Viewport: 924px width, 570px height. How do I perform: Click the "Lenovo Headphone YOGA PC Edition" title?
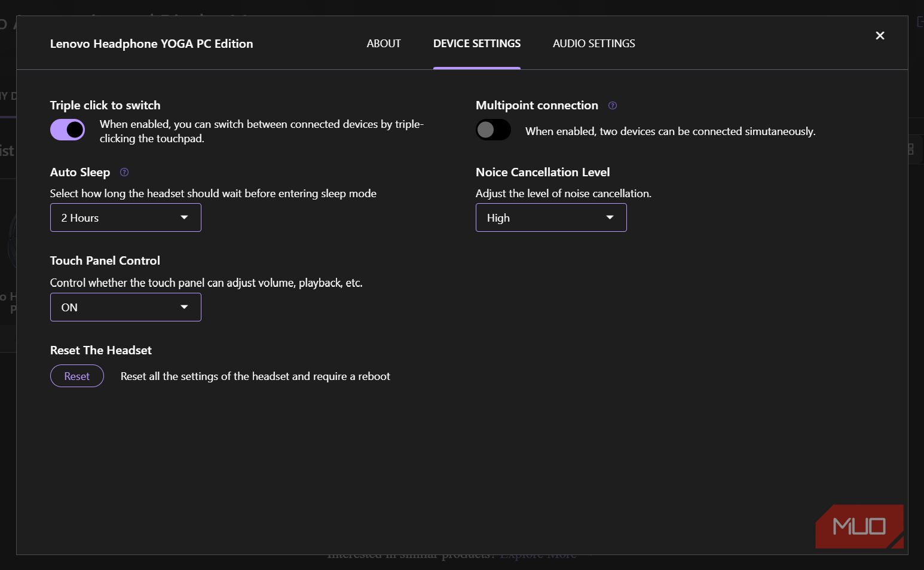point(152,44)
